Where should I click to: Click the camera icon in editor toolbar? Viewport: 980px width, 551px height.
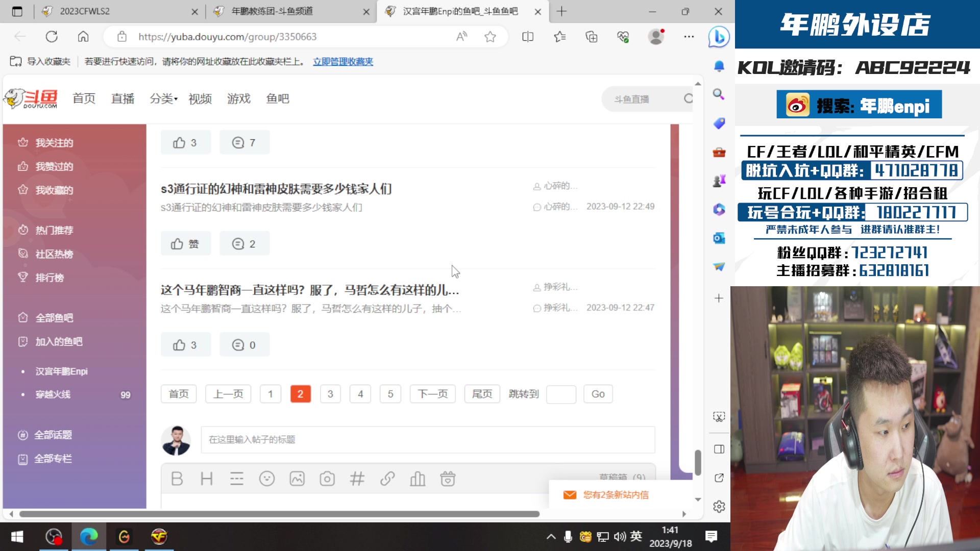coord(327,479)
